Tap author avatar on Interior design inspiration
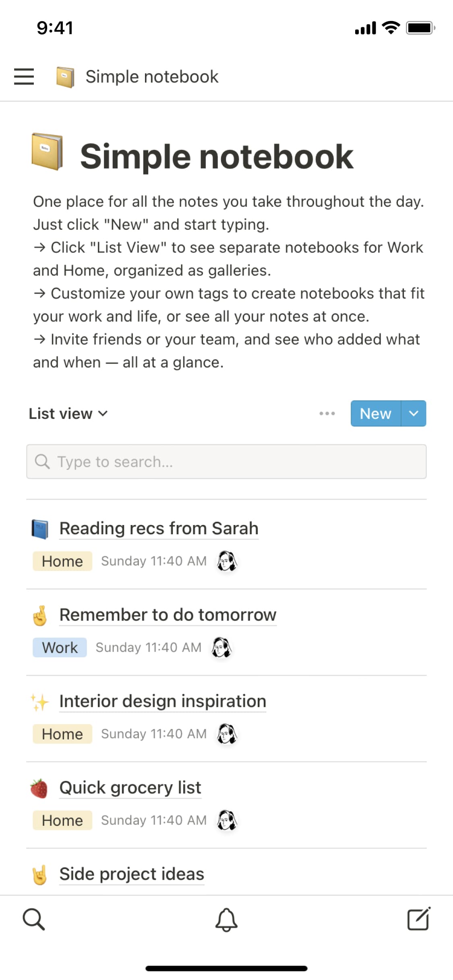The image size is (453, 980). [227, 734]
